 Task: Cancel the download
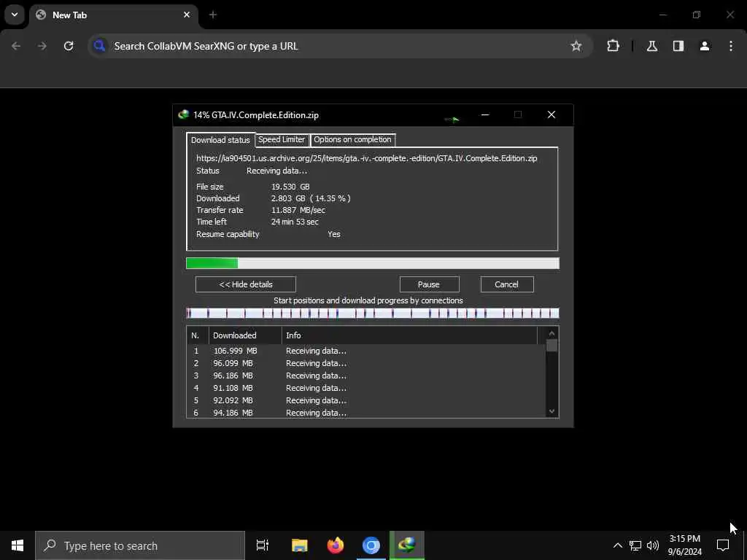pyautogui.click(x=507, y=284)
